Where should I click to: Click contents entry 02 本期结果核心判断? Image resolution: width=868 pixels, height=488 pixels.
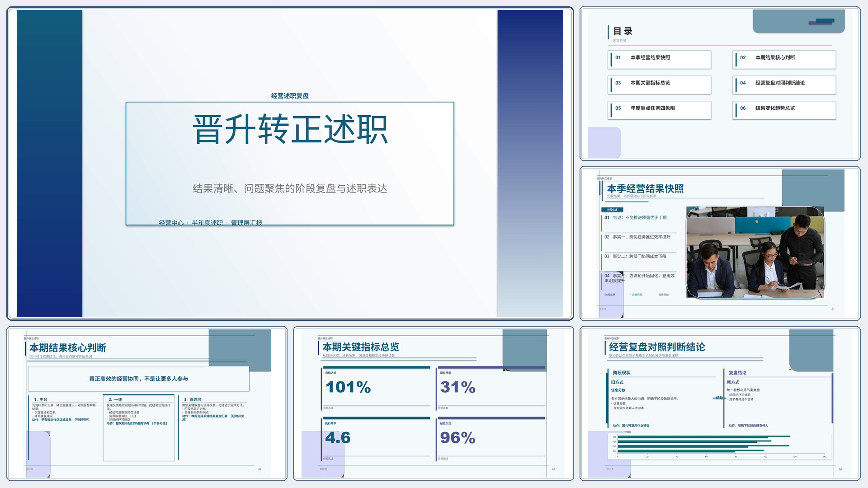pos(784,60)
